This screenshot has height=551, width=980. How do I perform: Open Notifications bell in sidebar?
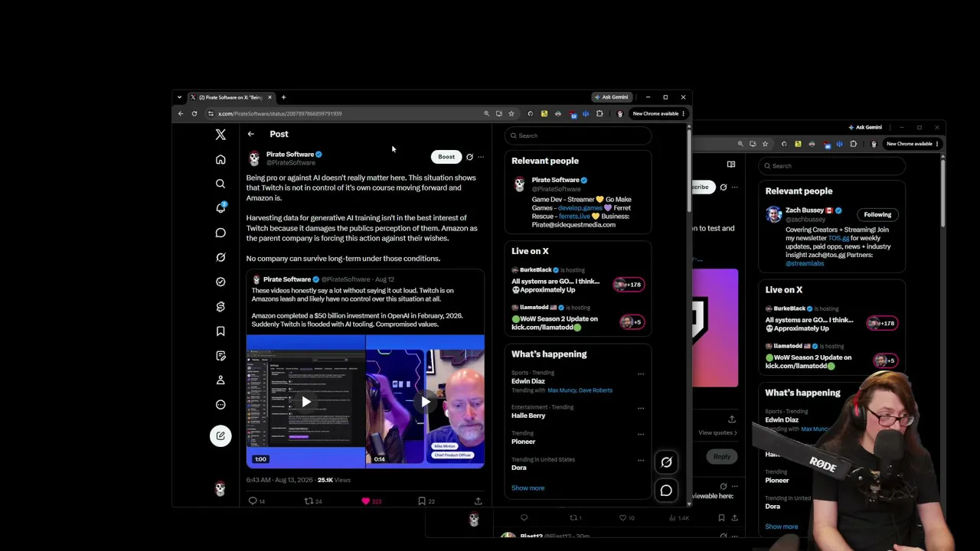click(220, 208)
